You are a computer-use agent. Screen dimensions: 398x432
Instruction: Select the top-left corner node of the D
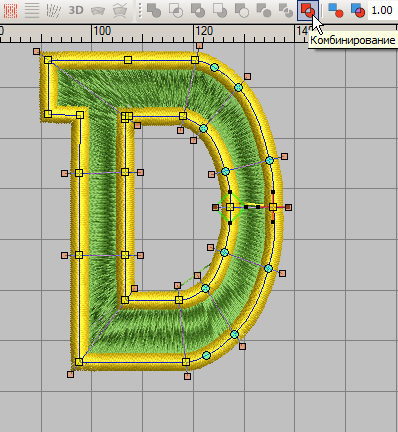(48, 60)
